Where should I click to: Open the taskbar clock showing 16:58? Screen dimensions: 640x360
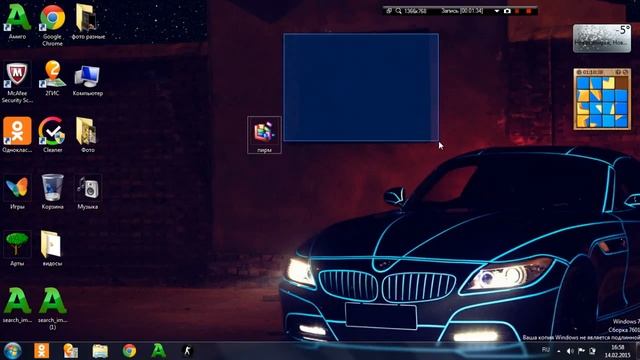[x=617, y=351]
